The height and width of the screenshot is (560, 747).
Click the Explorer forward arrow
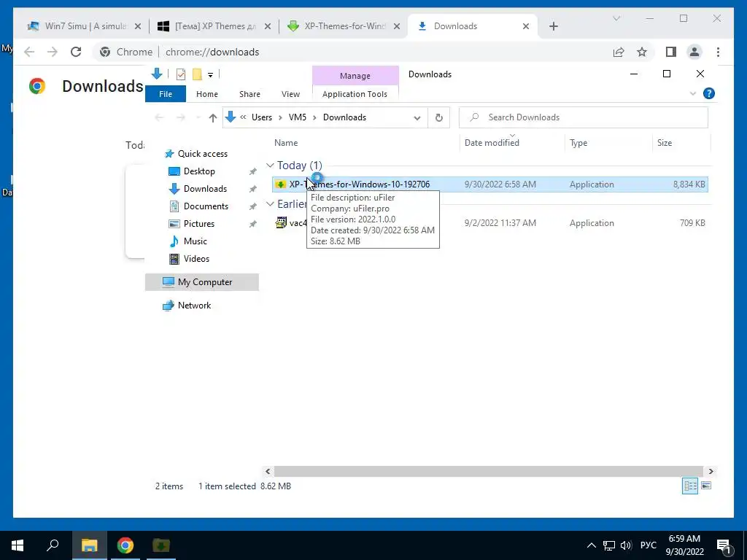(181, 117)
